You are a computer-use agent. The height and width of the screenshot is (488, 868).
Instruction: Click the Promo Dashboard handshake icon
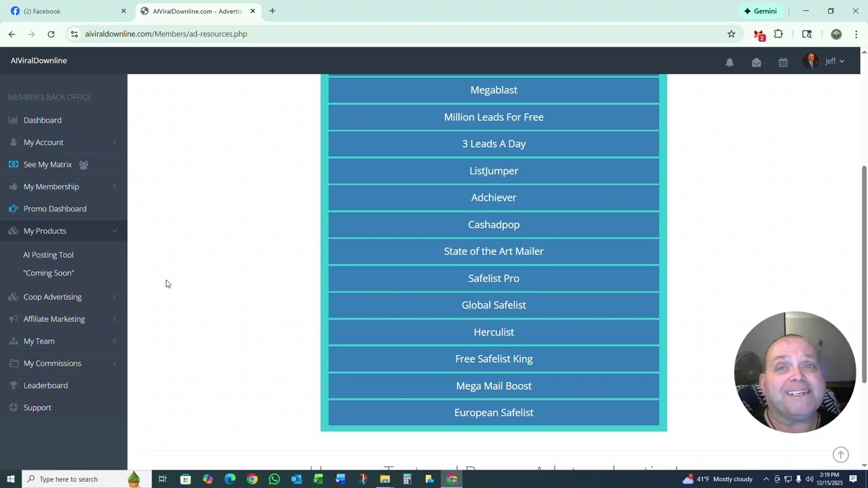point(13,209)
